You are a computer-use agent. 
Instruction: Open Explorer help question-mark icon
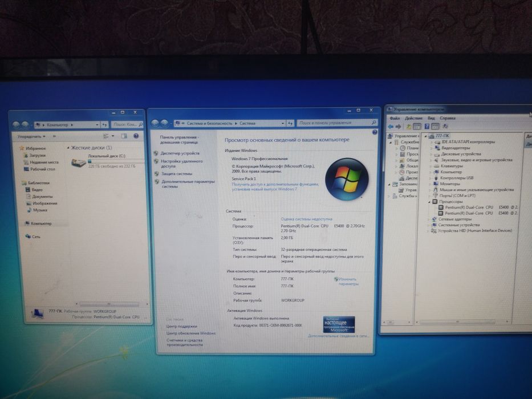[x=136, y=136]
